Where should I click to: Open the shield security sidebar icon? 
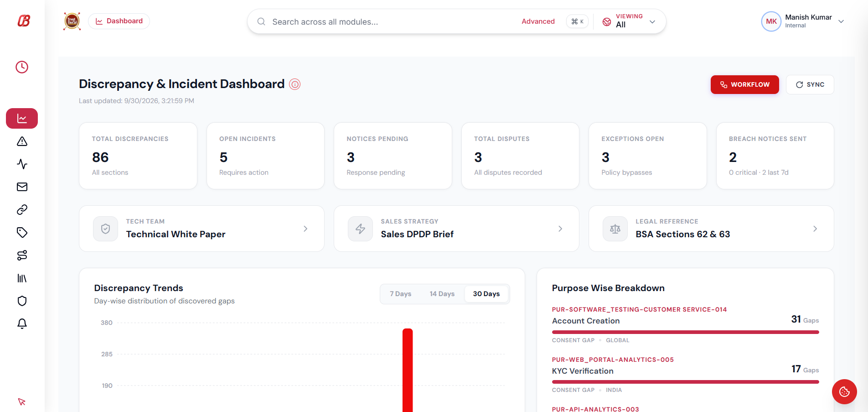tap(22, 301)
